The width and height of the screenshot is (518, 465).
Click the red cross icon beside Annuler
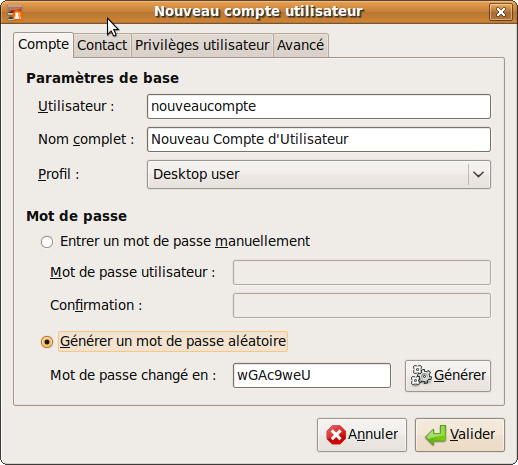coord(336,435)
